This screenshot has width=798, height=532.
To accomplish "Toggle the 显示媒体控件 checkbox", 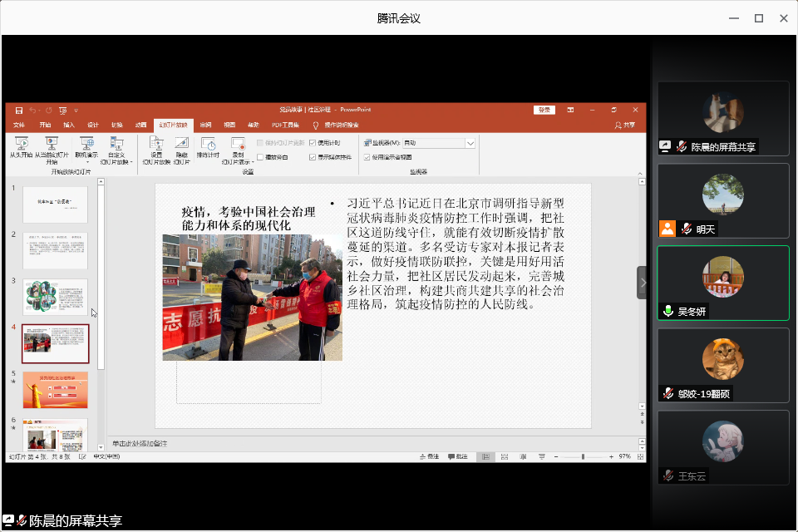I will tap(313, 156).
